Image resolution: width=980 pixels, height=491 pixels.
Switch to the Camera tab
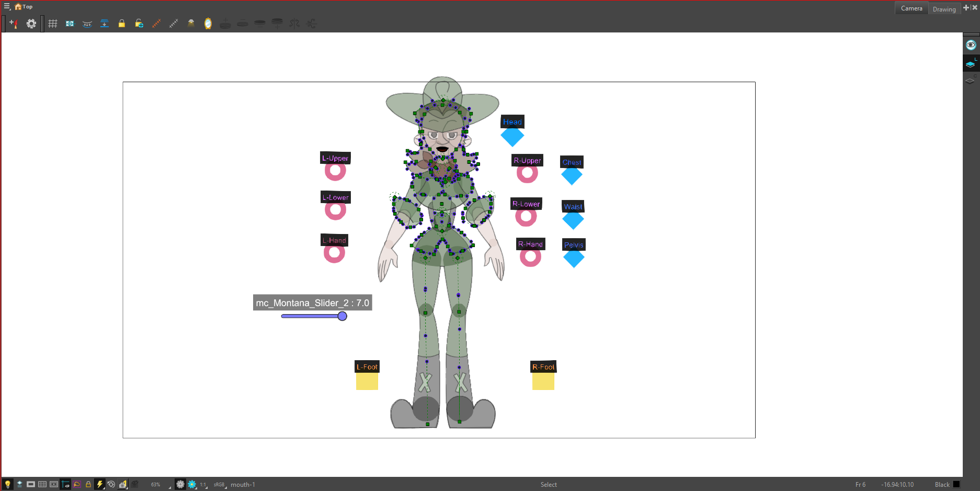coord(911,8)
